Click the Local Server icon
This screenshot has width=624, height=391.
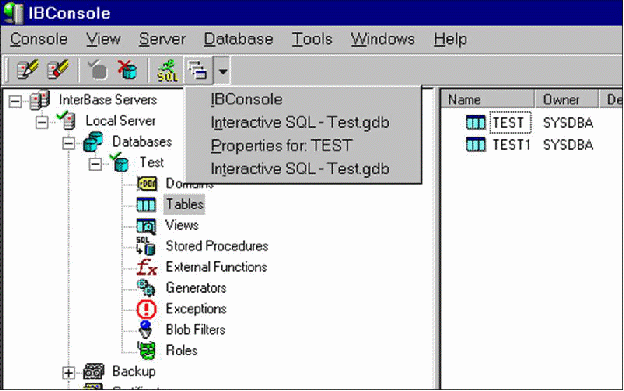(66, 120)
